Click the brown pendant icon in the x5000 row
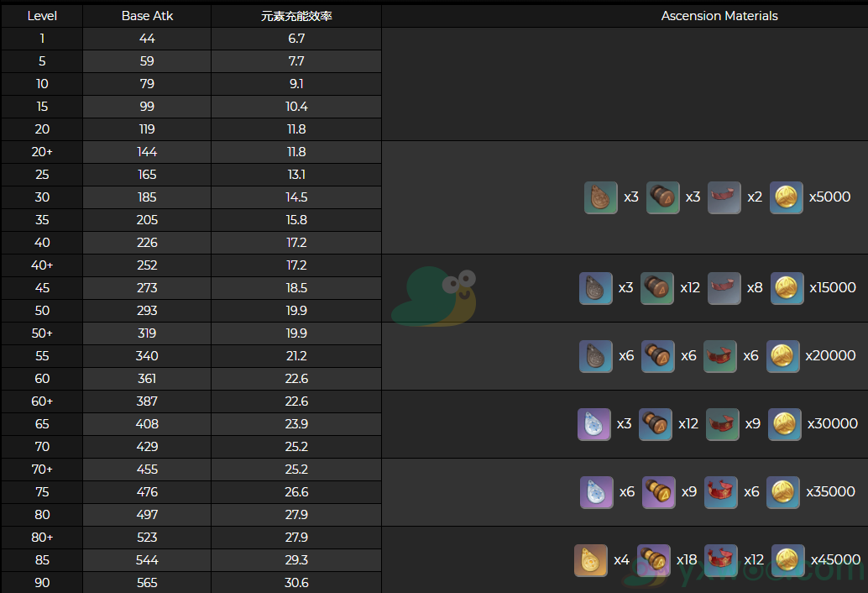This screenshot has width=868, height=593. 600,197
